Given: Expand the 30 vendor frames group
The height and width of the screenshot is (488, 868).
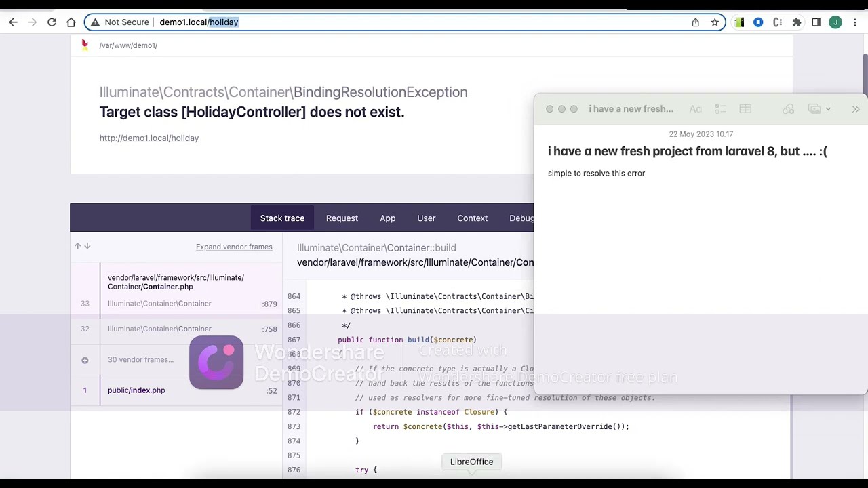Looking at the screenshot, I should coord(176,360).
